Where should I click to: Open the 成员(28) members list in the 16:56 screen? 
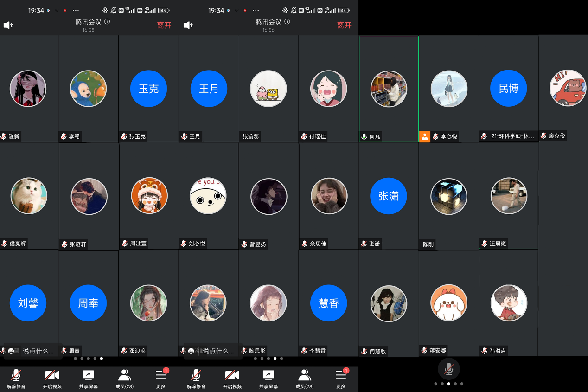point(304,379)
